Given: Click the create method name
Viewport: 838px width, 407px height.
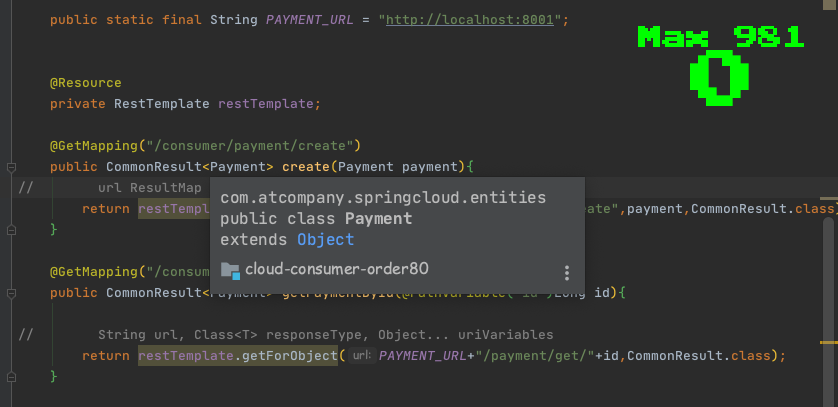Looking at the screenshot, I should click(x=306, y=167).
